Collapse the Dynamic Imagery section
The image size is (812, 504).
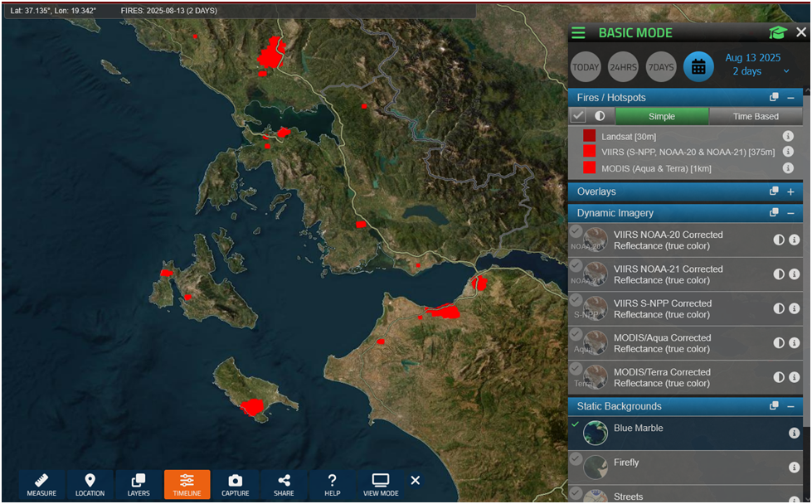coord(790,213)
